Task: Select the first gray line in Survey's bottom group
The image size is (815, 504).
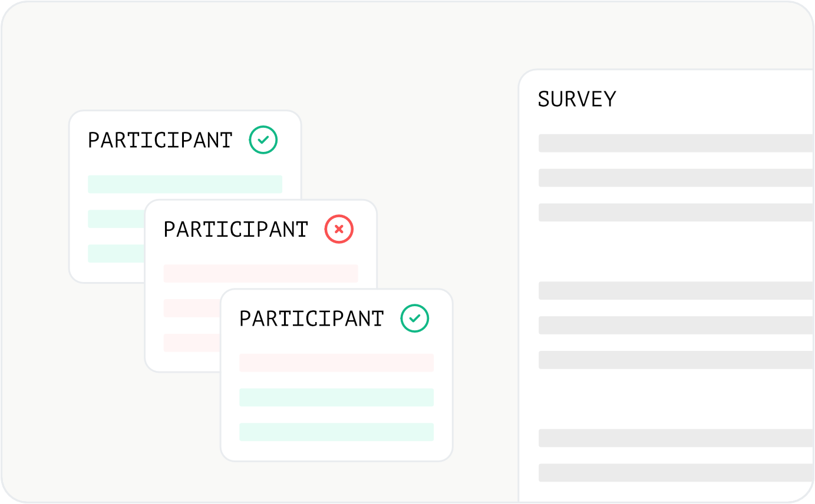Action: pos(676,438)
